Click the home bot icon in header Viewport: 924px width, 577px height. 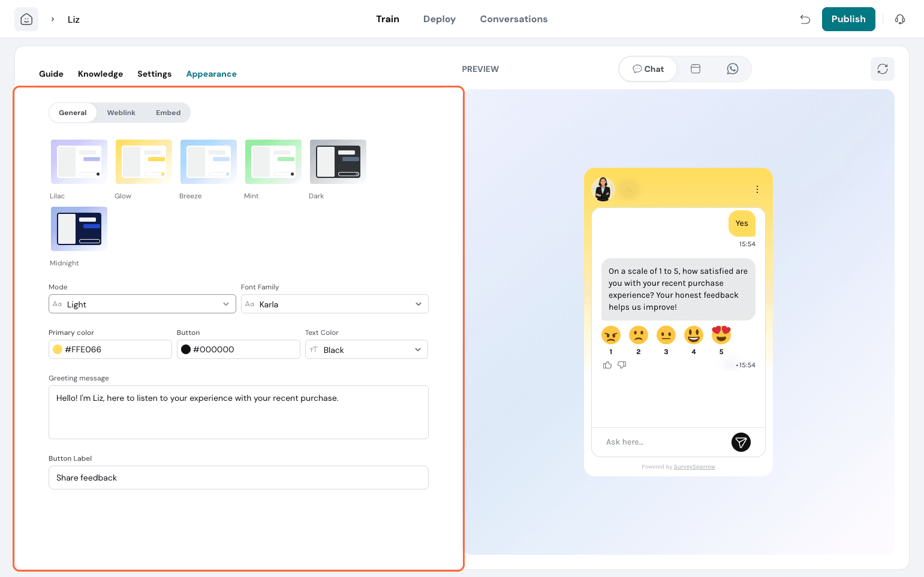26,19
